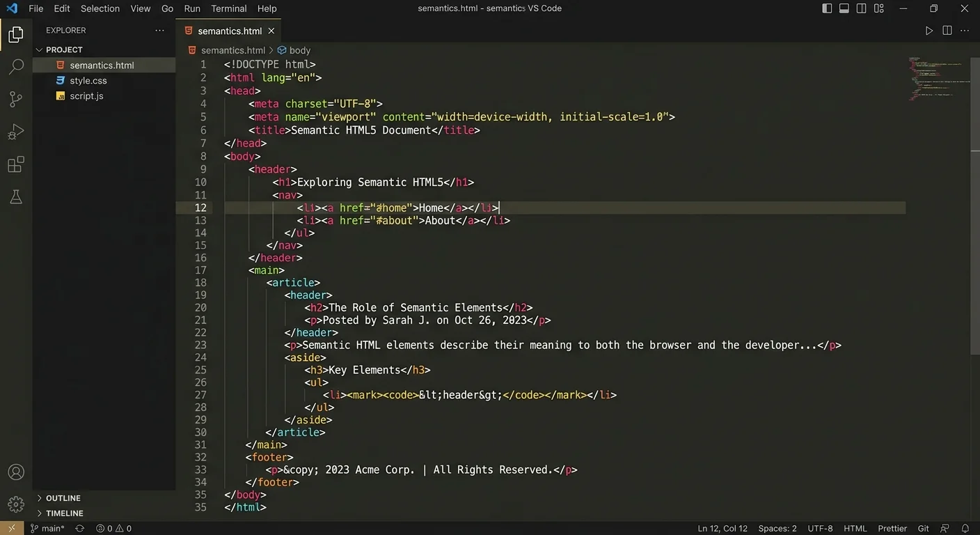Image resolution: width=980 pixels, height=535 pixels.
Task: Click "2023 Acme Corp." footer text
Action: point(371,470)
